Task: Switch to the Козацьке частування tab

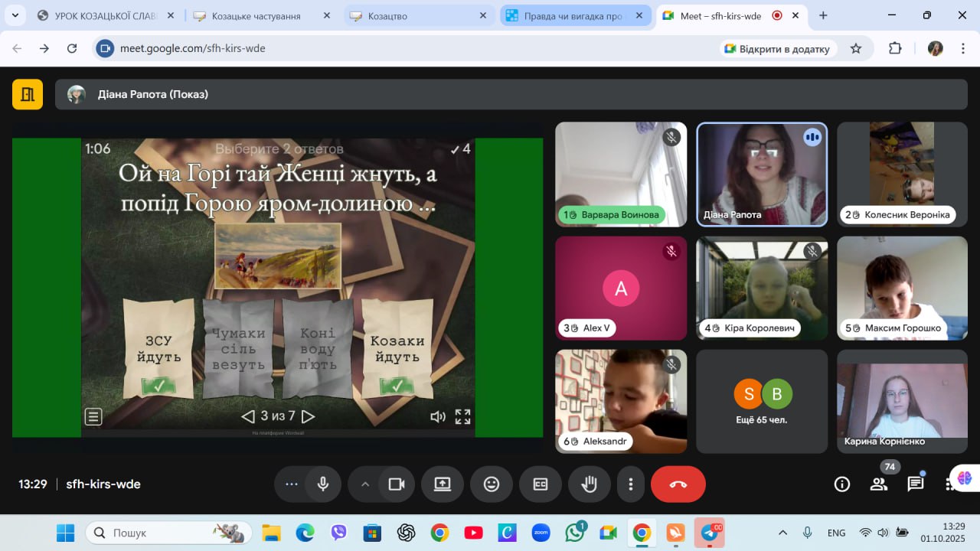Action: (256, 15)
